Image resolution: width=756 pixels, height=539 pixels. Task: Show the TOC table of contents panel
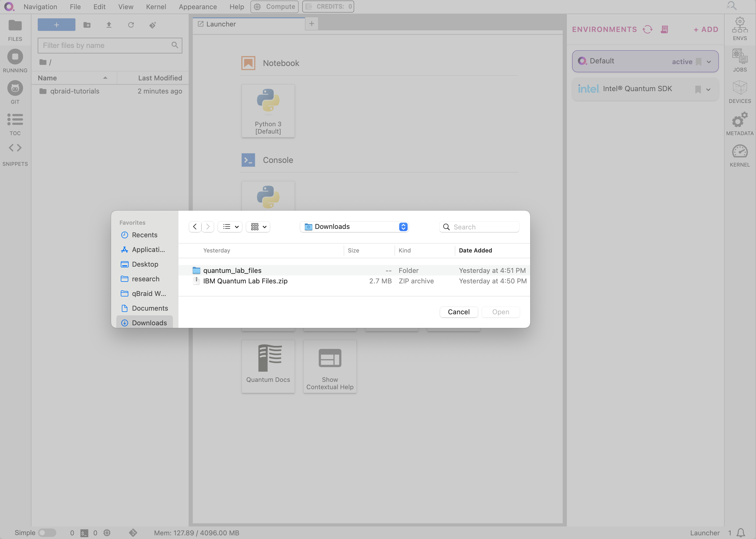15,124
